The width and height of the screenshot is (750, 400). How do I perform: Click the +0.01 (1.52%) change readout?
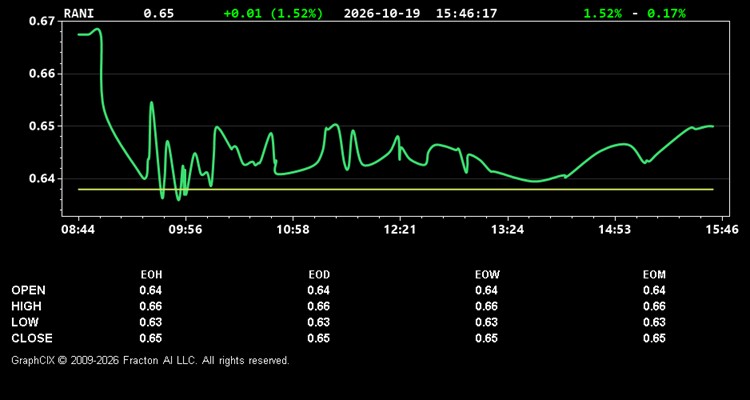[273, 13]
